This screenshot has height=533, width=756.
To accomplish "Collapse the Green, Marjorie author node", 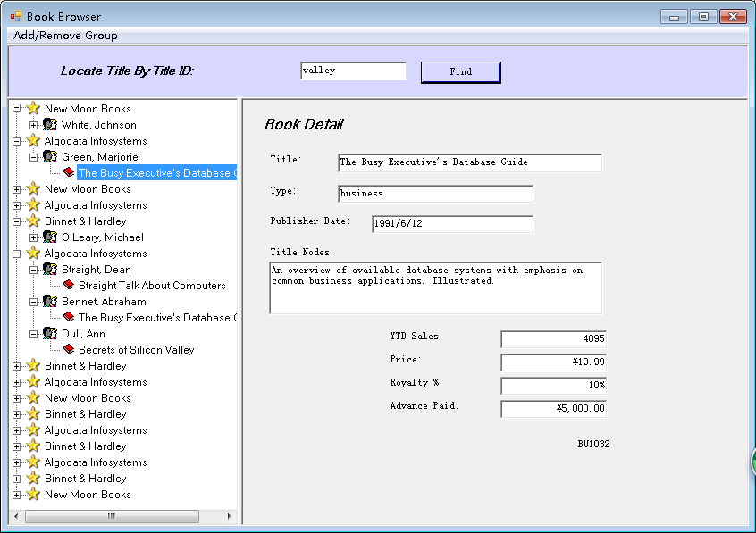I will coord(33,157).
